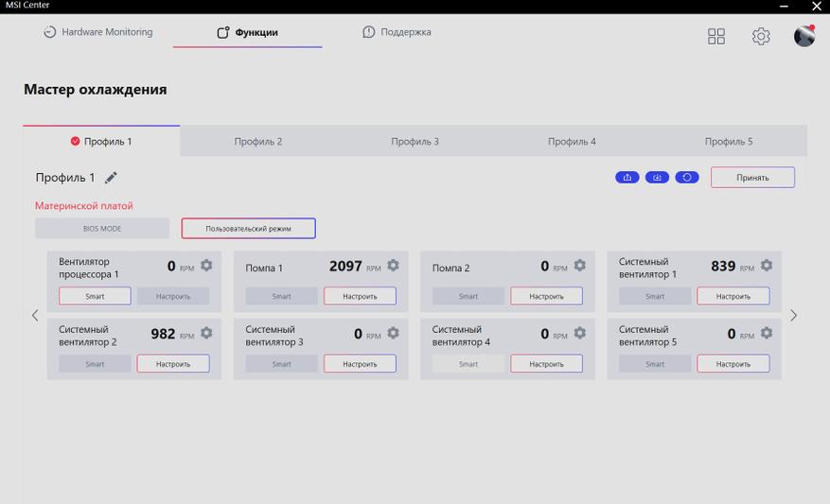This screenshot has height=504, width=830.
Task: Click the Функции tab label
Action: (256, 32)
